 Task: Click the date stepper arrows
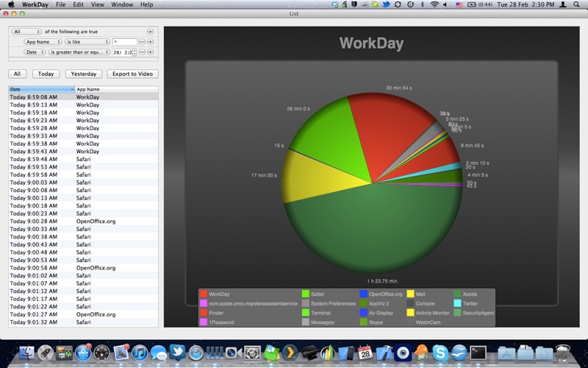pos(135,52)
